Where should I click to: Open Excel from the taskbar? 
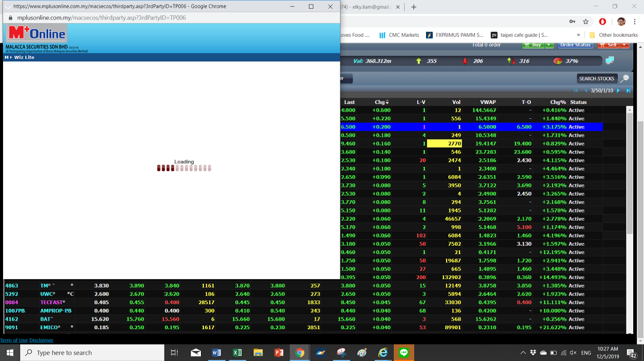(237, 352)
